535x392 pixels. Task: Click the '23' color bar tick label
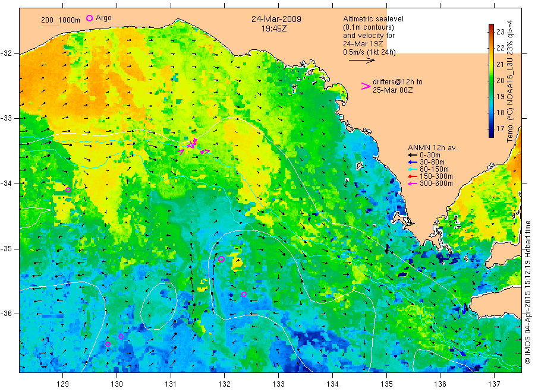pyautogui.click(x=500, y=32)
